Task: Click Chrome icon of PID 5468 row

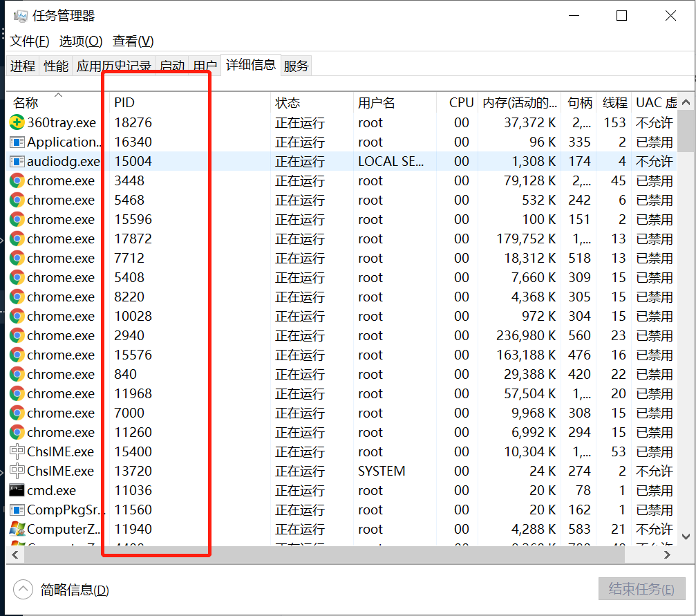Action: click(17, 200)
